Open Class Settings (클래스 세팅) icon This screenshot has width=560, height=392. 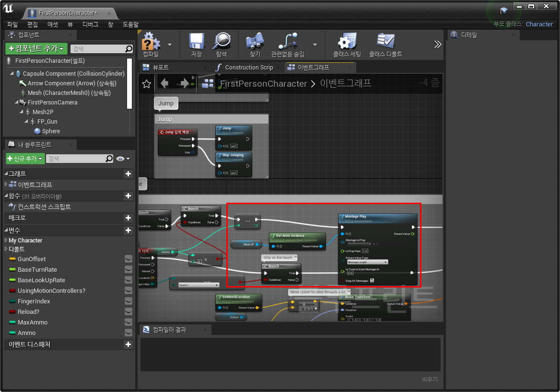click(x=347, y=41)
